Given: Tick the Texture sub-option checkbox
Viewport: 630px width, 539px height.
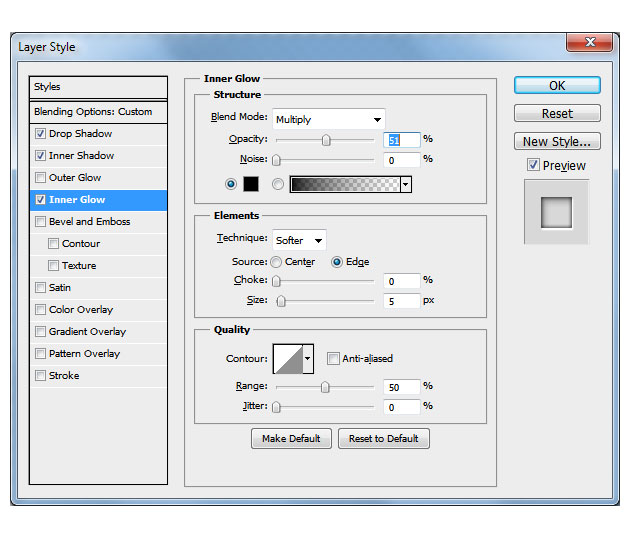Looking at the screenshot, I should [x=53, y=265].
